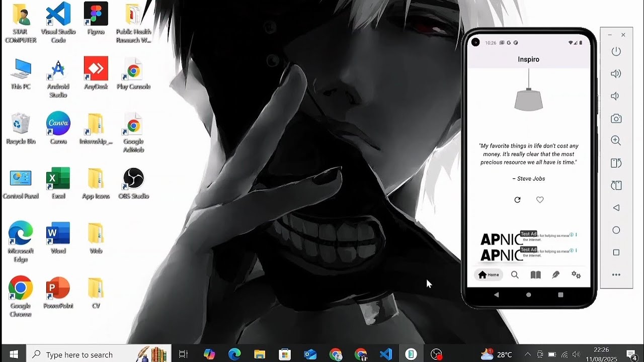Image resolution: width=644 pixels, height=362 pixels.
Task: Tap the on-screen Android back triangle
Action: point(497,295)
